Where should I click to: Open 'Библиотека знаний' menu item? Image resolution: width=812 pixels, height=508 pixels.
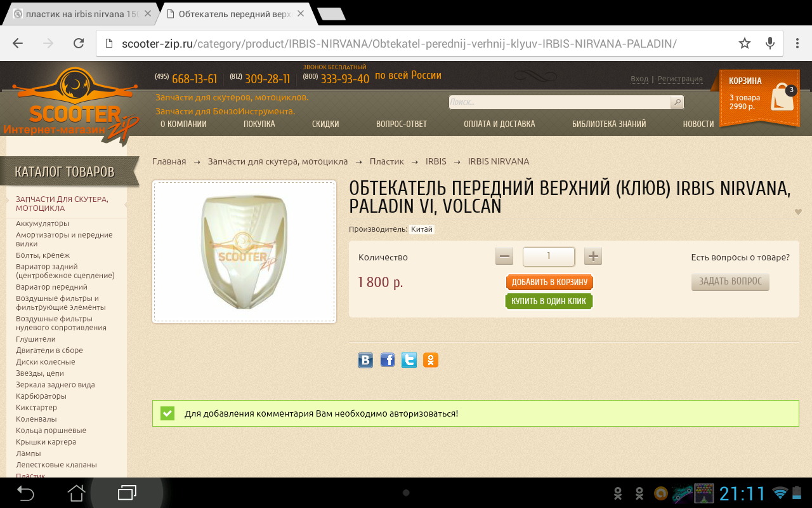[609, 124]
